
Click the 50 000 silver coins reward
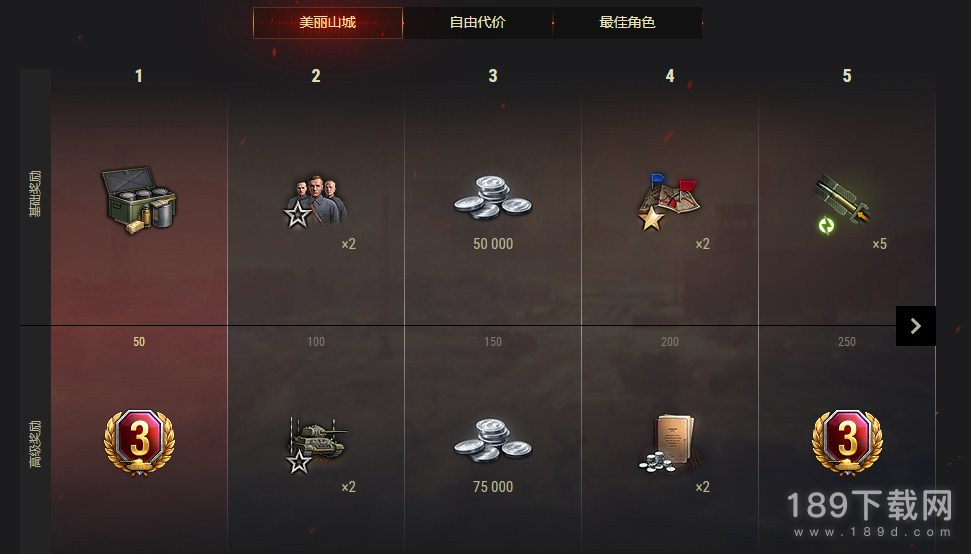point(493,197)
